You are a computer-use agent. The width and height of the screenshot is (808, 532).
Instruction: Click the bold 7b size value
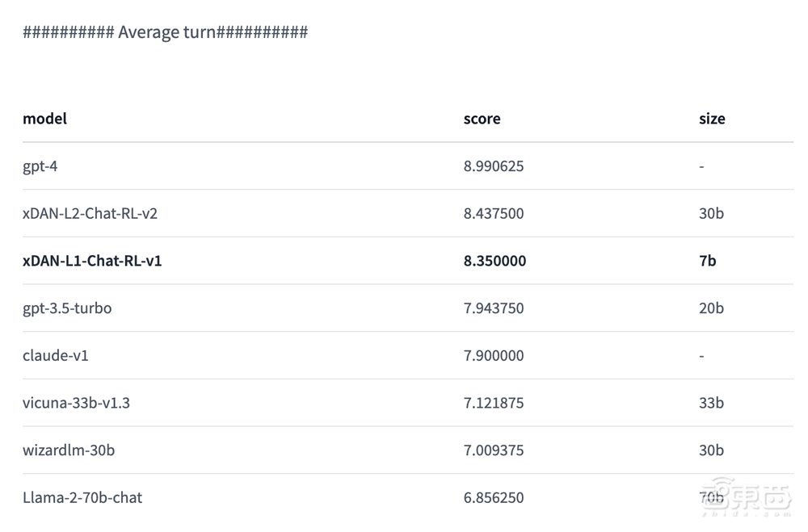pos(708,261)
